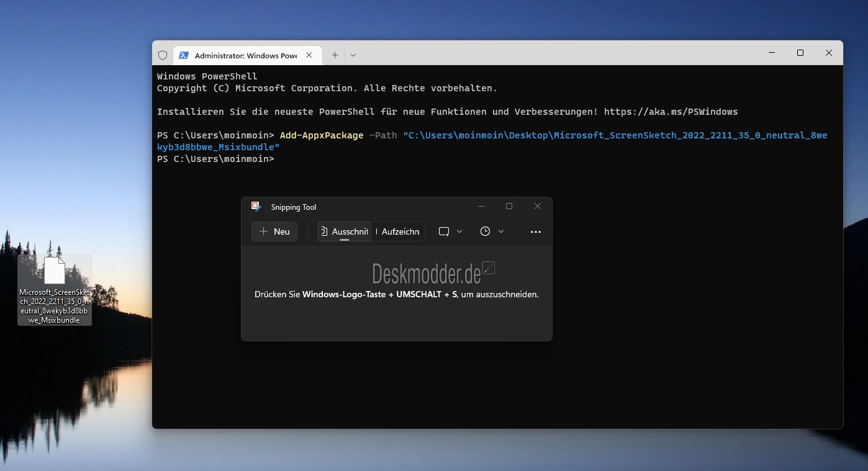The height and width of the screenshot is (471, 868).
Task: Click the clock delay timer icon
Action: pyautogui.click(x=485, y=231)
